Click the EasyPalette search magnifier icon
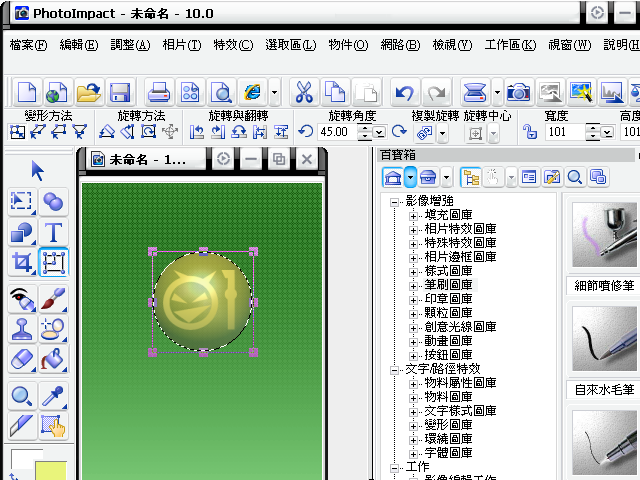The image size is (640, 480). pos(575,178)
